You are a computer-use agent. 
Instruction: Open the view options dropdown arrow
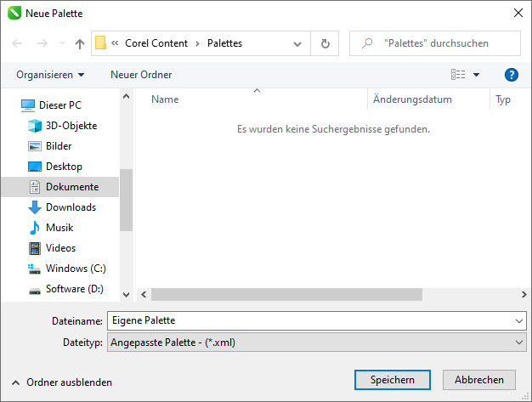[x=476, y=75]
